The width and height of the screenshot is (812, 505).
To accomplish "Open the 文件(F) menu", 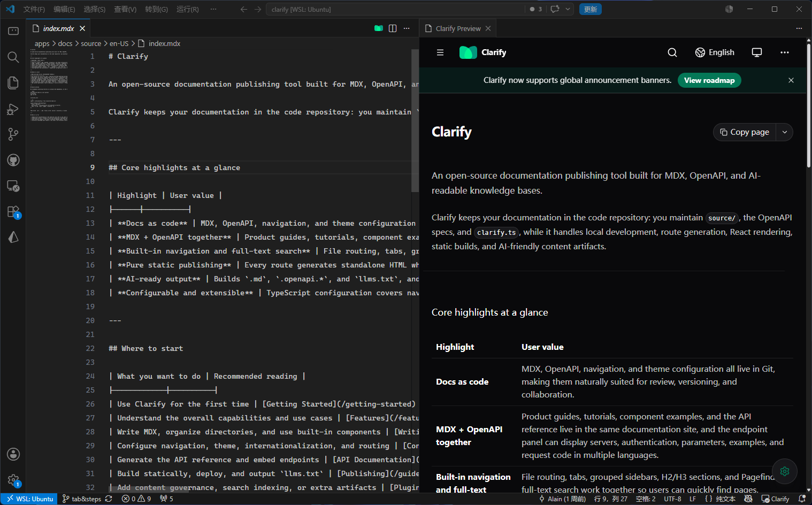I will tap(34, 9).
